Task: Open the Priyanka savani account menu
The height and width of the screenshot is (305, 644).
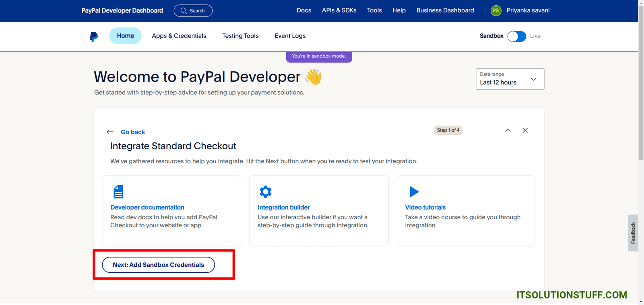Action: coord(528,10)
